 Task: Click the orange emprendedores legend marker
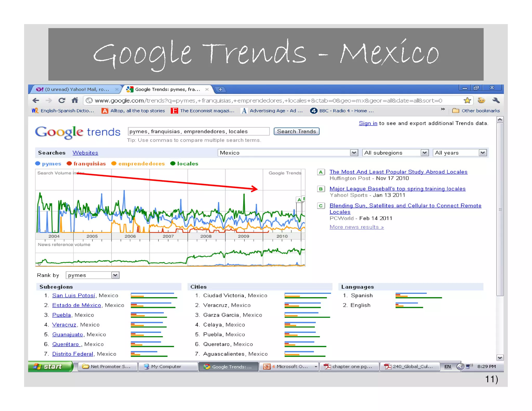(114, 163)
